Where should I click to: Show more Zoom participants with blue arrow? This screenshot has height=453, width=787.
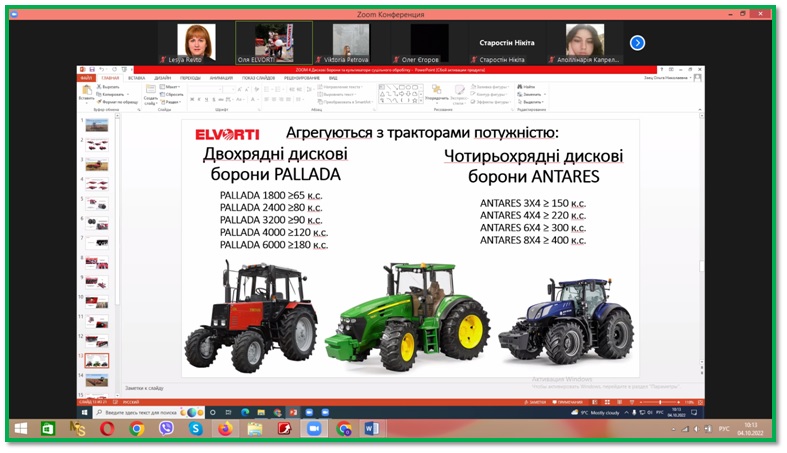[637, 43]
